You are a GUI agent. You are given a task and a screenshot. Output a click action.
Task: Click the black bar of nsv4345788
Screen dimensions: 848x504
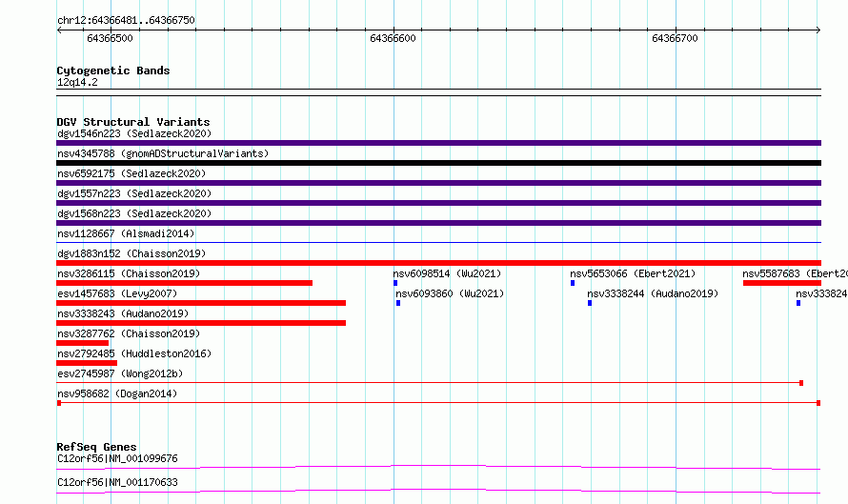click(x=438, y=163)
